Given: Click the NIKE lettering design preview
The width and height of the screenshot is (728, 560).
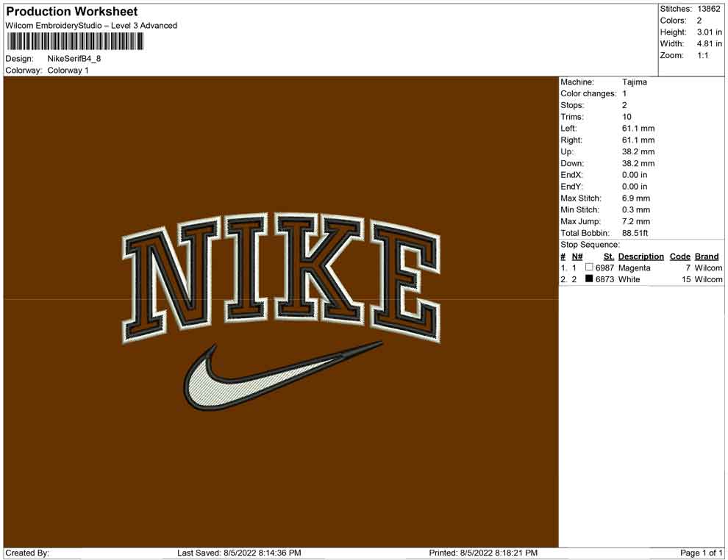Looking at the screenshot, I should pos(281,277).
